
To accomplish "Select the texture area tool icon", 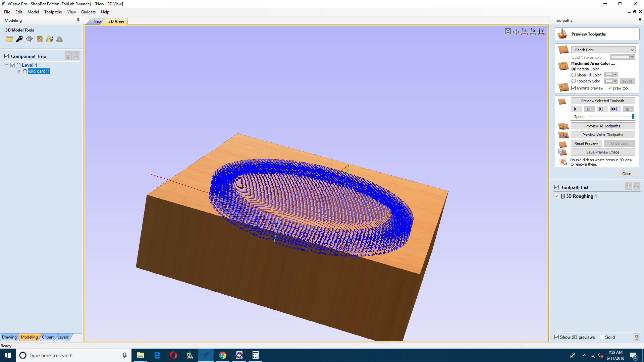I will coord(40,39).
